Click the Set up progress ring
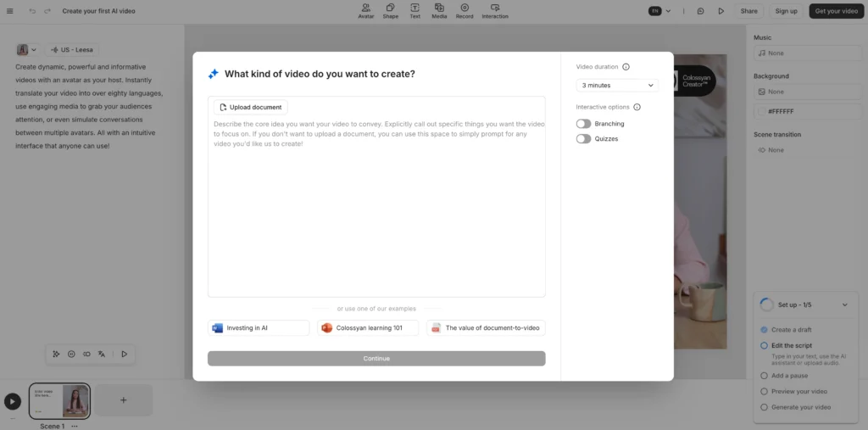The height and width of the screenshot is (430, 868). click(x=766, y=304)
